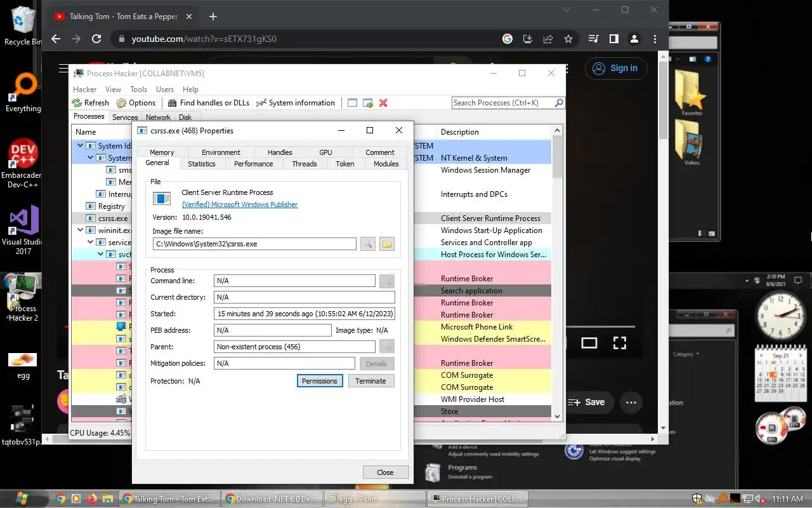Screen dimensions: 812x508
Task: Click the csrss.exe file icon in properties
Action: pyautogui.click(x=162, y=199)
